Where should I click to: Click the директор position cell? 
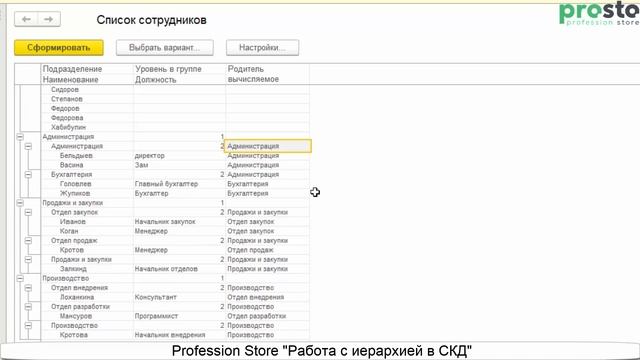(x=180, y=156)
